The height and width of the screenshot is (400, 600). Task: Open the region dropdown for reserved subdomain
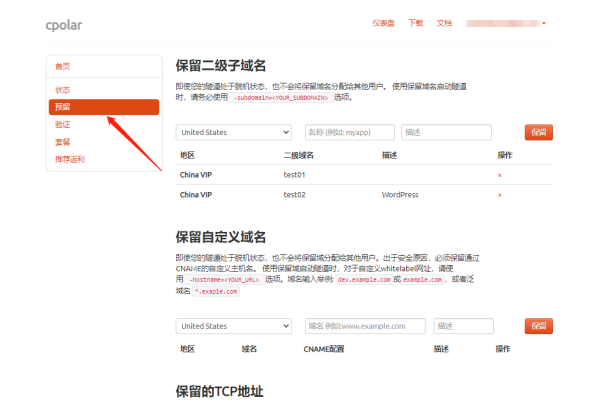(x=234, y=132)
